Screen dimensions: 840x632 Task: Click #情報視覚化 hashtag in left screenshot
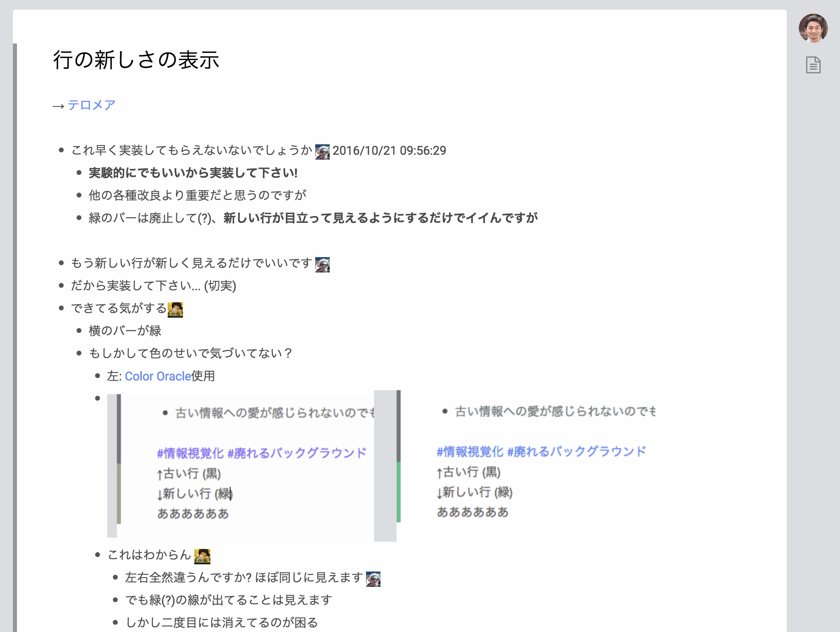pos(190,453)
